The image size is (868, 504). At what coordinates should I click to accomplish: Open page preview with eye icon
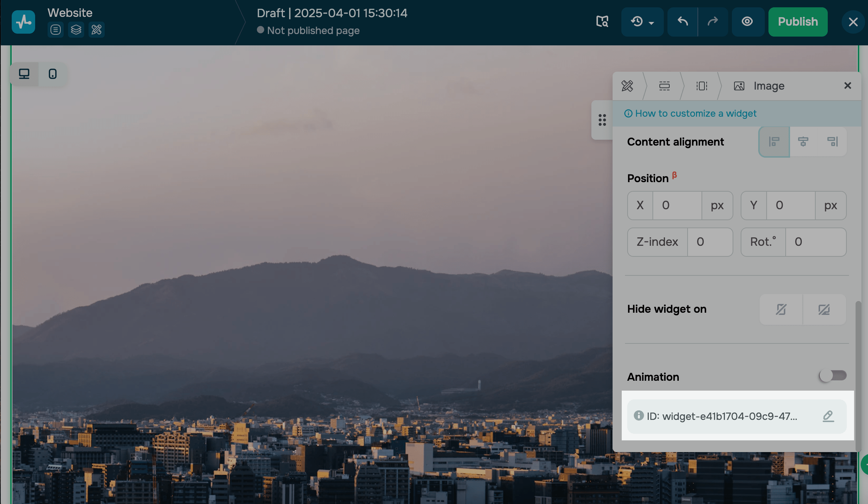(747, 22)
